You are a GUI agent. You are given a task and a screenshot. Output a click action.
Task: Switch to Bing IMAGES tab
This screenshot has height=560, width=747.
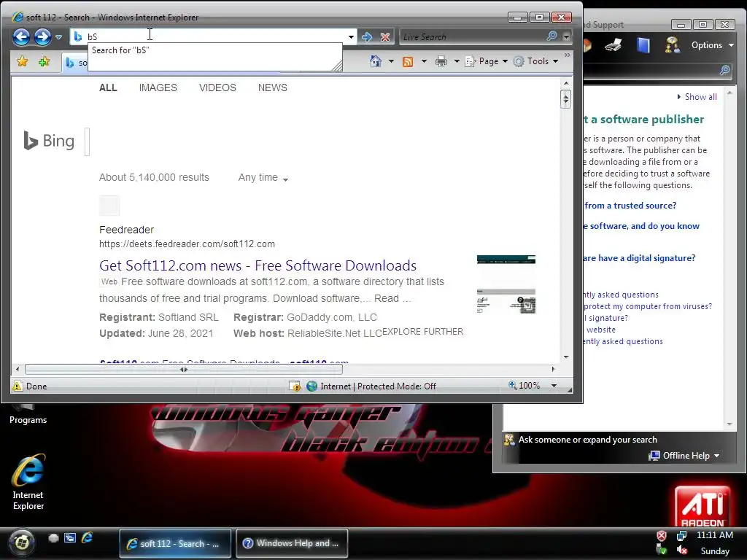(158, 87)
